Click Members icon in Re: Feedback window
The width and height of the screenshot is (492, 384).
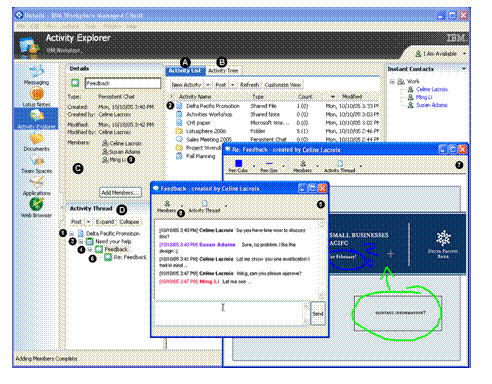coord(303,163)
